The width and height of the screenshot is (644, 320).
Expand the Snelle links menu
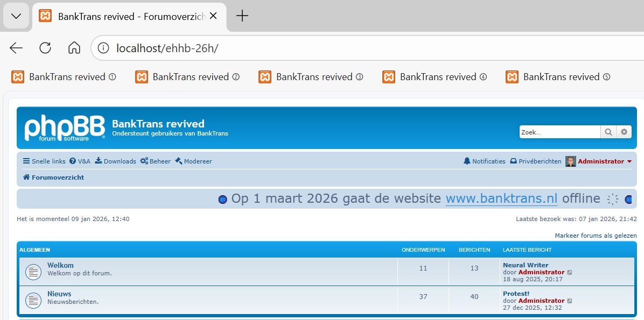44,161
